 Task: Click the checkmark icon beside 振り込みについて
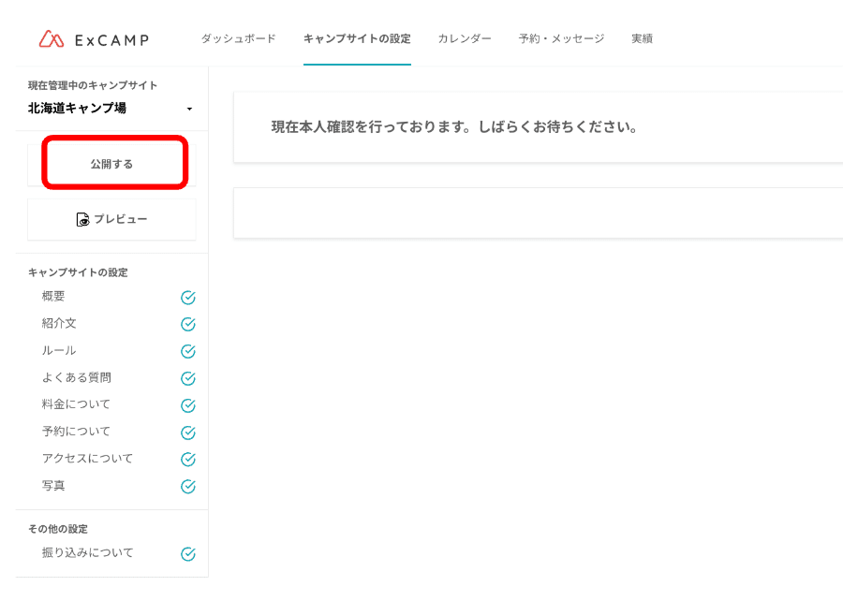[188, 552]
